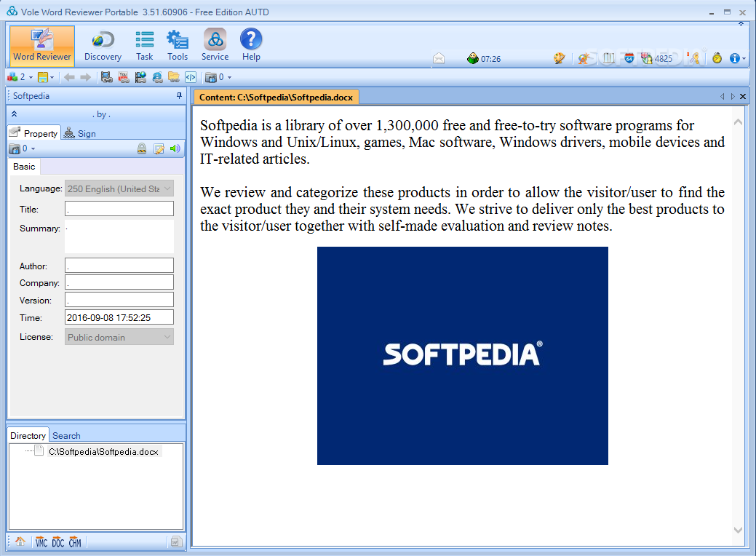Image resolution: width=756 pixels, height=556 pixels.
Task: Click the stopwatch icon
Action: tap(717, 58)
